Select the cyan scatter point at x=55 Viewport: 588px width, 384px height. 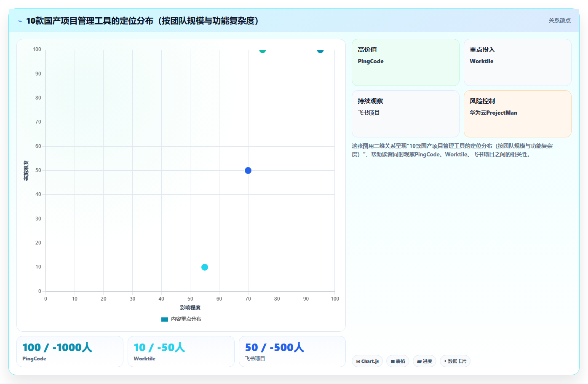[x=205, y=267]
